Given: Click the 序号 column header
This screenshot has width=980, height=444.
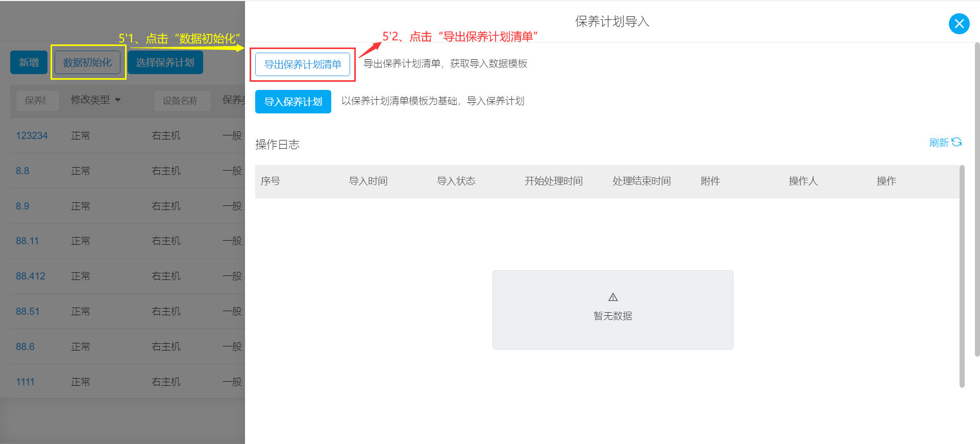Looking at the screenshot, I should [x=271, y=181].
